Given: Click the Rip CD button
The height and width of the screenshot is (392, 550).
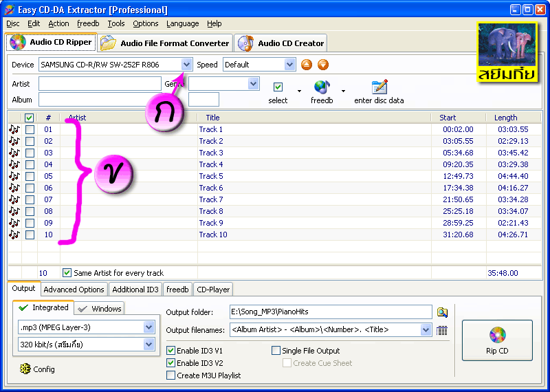Looking at the screenshot, I should 497,340.
